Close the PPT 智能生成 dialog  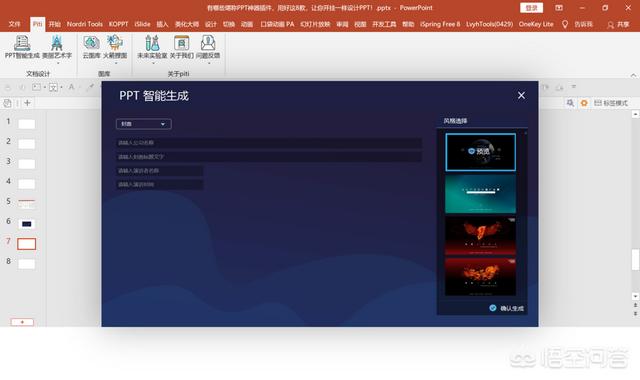tap(521, 95)
